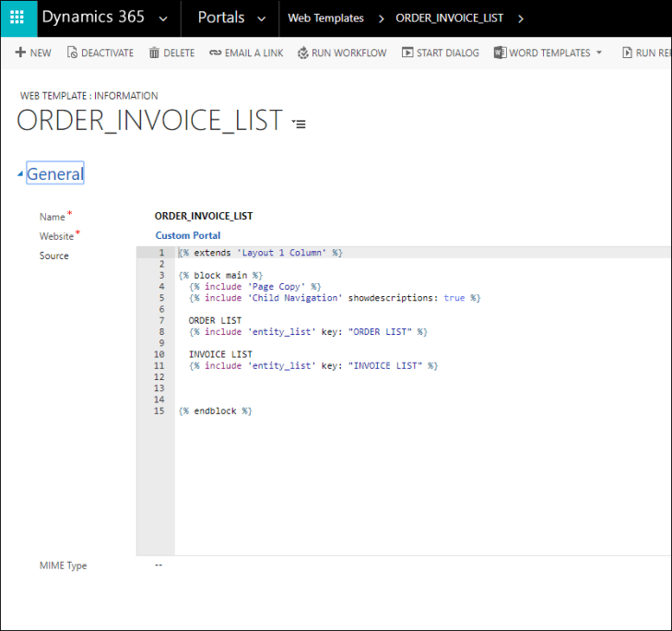Click the endblock code line
Viewport: 672px width, 631px height.
point(216,411)
